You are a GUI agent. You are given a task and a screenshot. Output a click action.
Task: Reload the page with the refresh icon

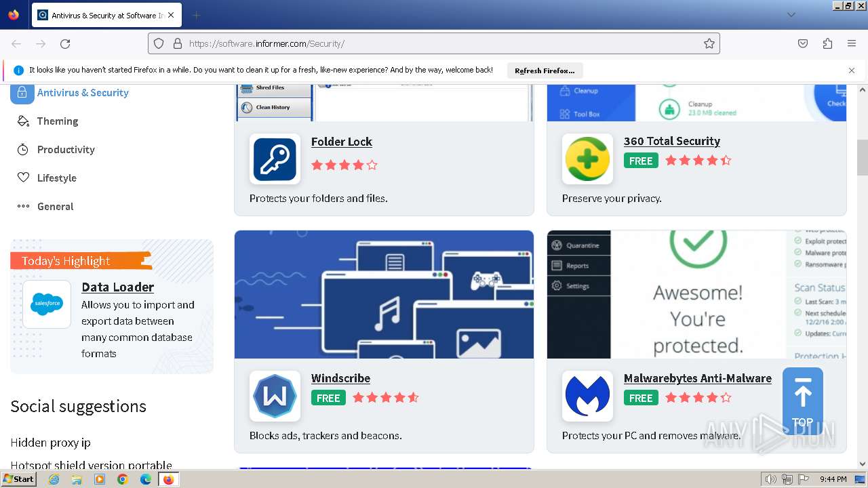coord(65,43)
